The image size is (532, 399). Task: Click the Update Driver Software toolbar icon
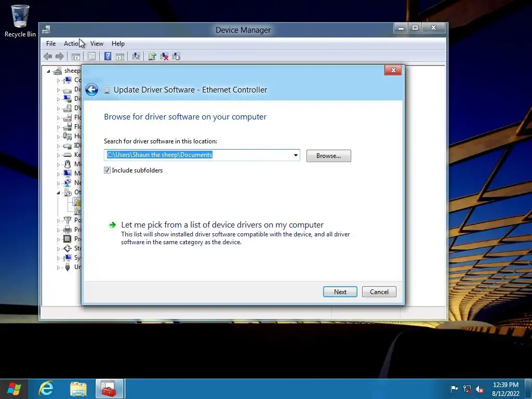point(152,56)
